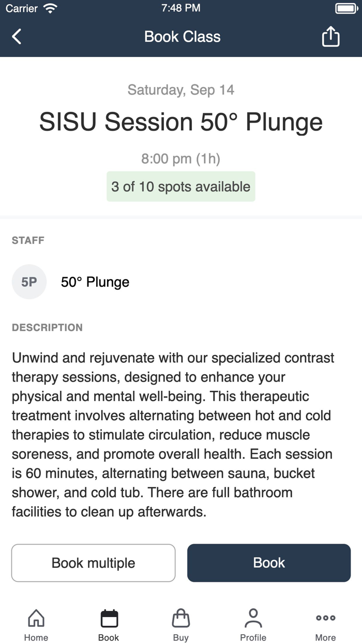Tap the Book calendar icon
Screen dimensions: 362x644
(x=108, y=617)
